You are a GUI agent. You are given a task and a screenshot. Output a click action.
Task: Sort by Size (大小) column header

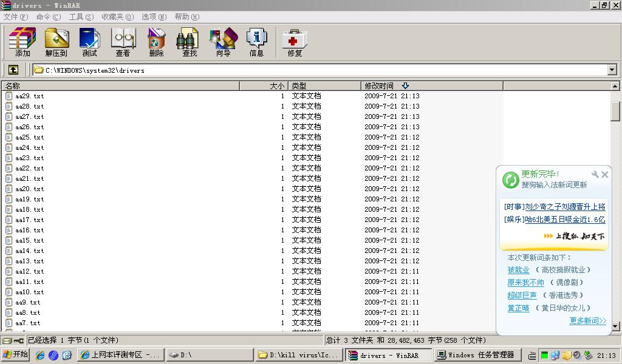point(264,86)
